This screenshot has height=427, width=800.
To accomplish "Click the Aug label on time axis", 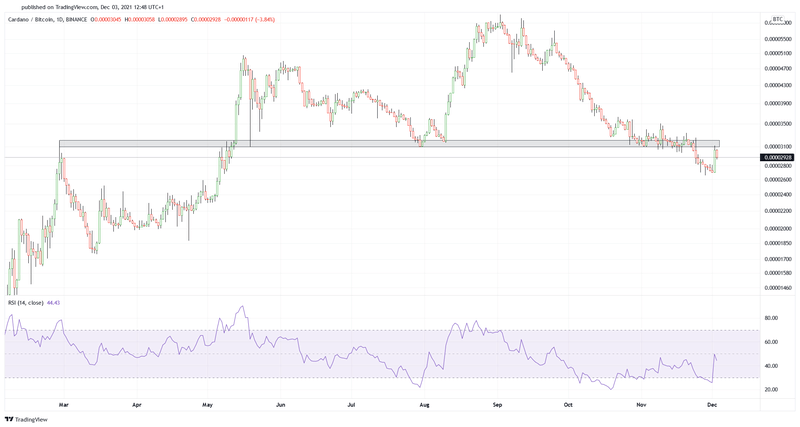I will [x=424, y=405].
